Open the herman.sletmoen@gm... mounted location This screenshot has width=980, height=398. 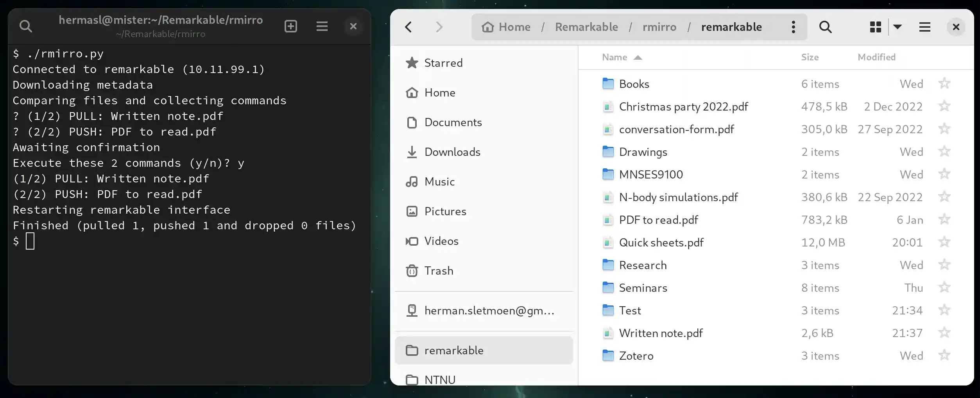(x=489, y=311)
